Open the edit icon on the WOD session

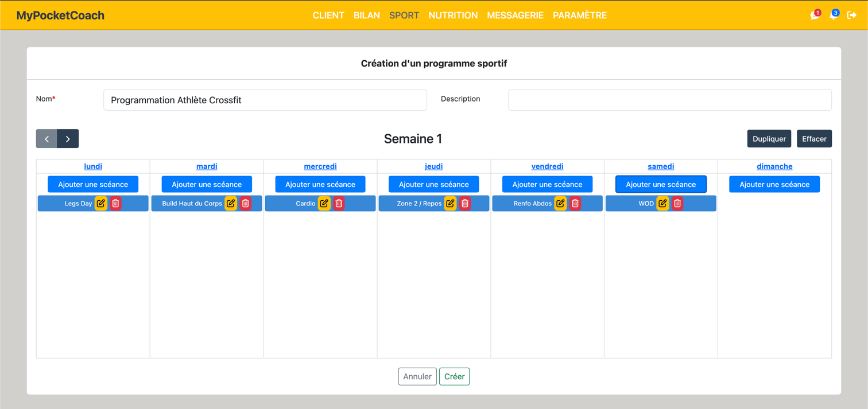point(663,203)
